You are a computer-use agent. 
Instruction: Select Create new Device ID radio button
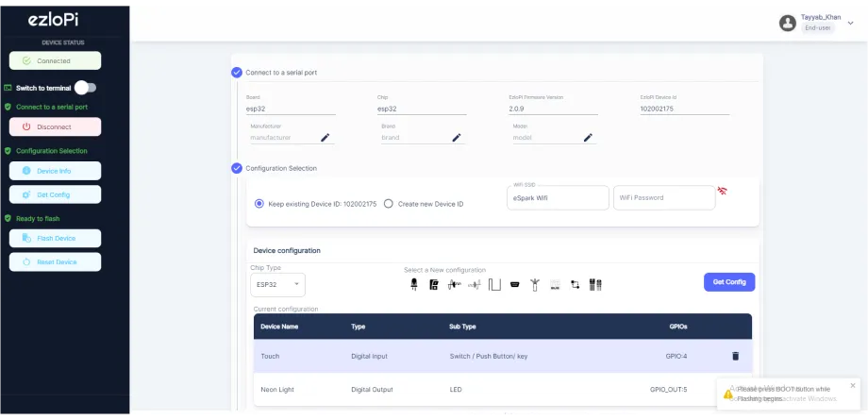point(389,204)
